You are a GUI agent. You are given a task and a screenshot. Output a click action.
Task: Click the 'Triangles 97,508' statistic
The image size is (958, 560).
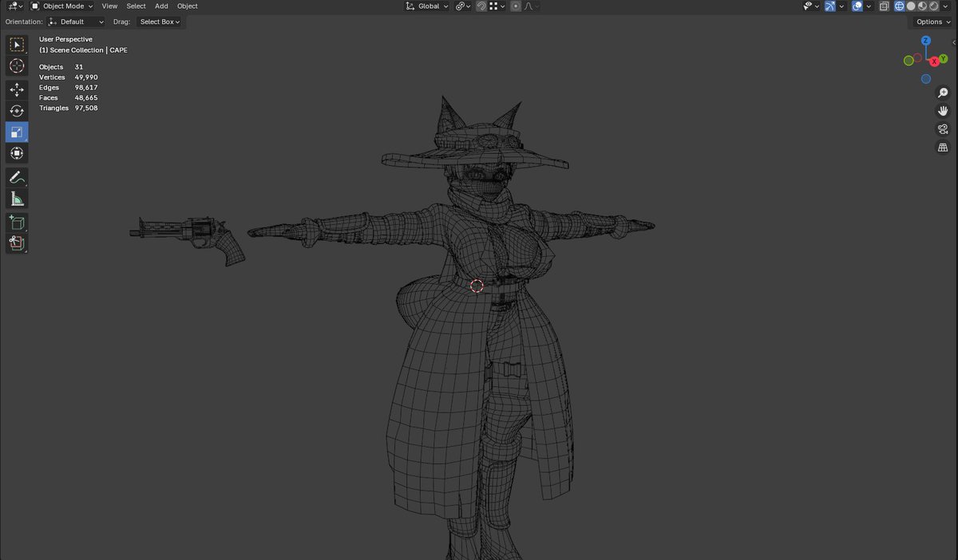69,108
